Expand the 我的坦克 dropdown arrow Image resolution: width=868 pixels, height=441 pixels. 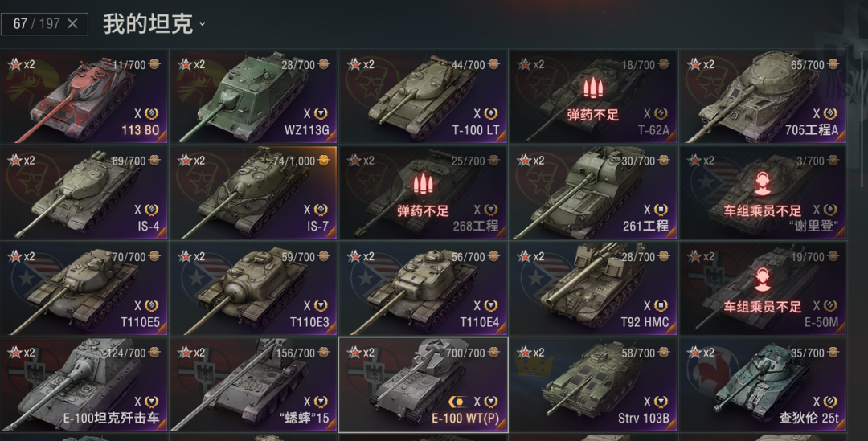[x=202, y=24]
